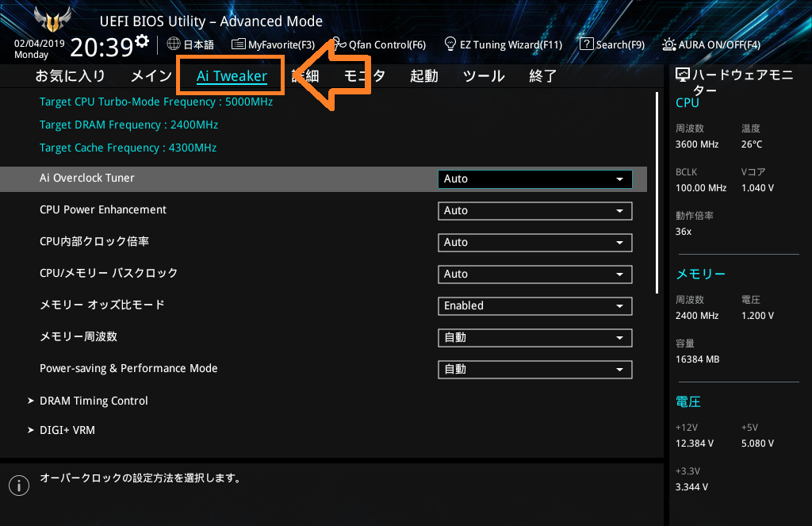Click 動作倍率 value 36x
Viewport: 812px width, 526px height.
pos(684,232)
